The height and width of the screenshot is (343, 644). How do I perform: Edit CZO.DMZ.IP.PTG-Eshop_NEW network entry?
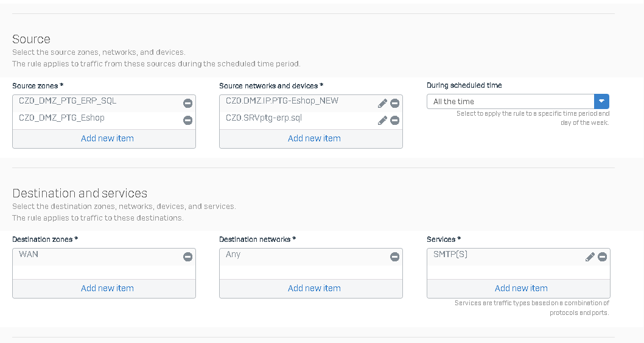coord(382,103)
